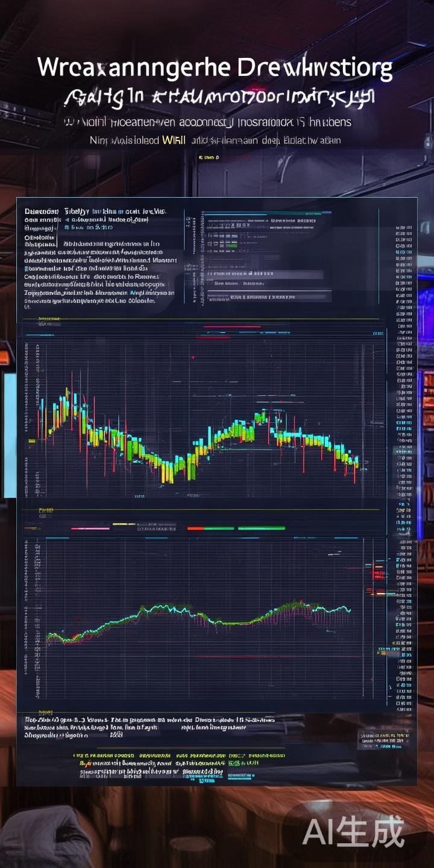Select the small yellow label beneath the header
This screenshot has height=868, width=434.
click(x=208, y=157)
